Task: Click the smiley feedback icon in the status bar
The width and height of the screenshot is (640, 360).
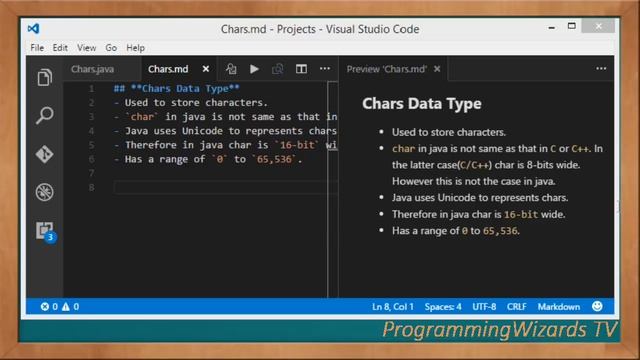Action: [597, 306]
